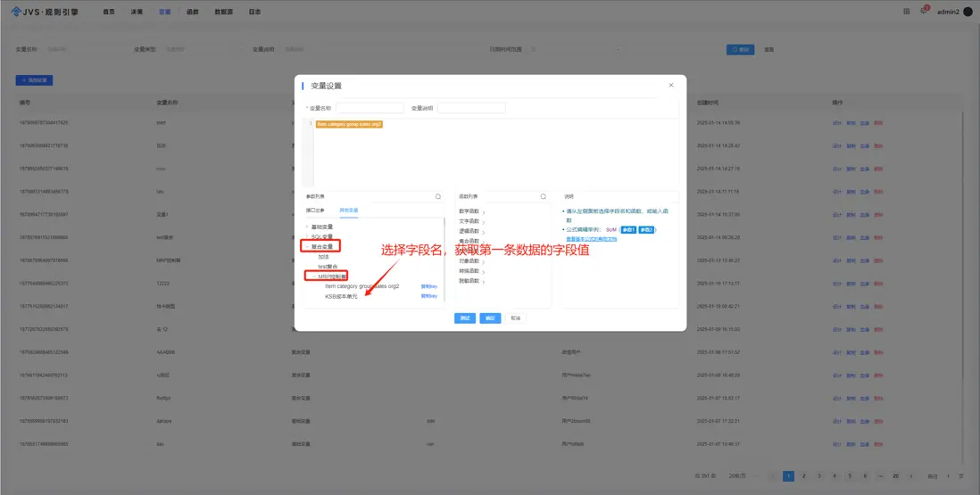Screen dimensions: 980x495
Task: Collapse the 复合变量 tree node
Action: pos(307,246)
